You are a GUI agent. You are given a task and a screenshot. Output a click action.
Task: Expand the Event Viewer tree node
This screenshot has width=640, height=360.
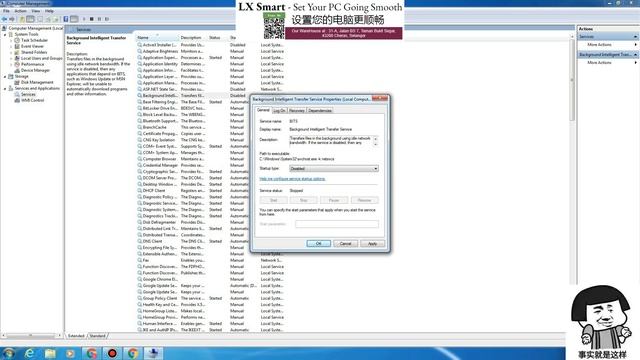pos(11,47)
